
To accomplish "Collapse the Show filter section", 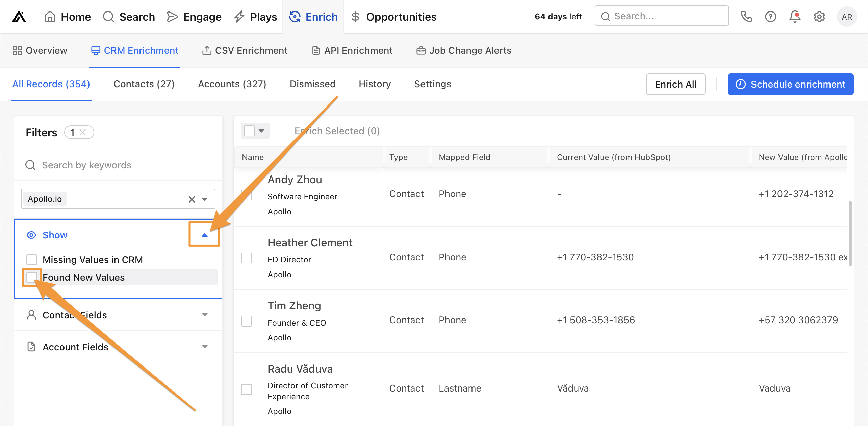I will coord(204,235).
